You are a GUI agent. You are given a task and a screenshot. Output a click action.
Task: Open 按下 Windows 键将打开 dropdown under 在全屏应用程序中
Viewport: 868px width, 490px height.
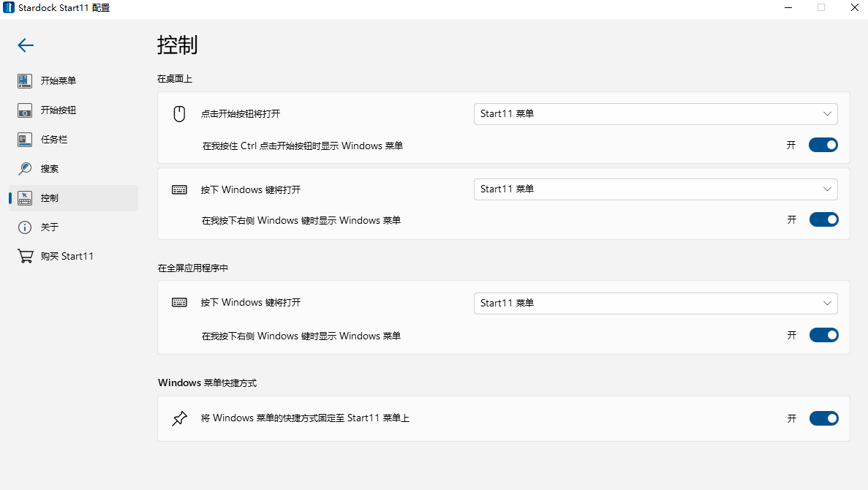coord(655,304)
